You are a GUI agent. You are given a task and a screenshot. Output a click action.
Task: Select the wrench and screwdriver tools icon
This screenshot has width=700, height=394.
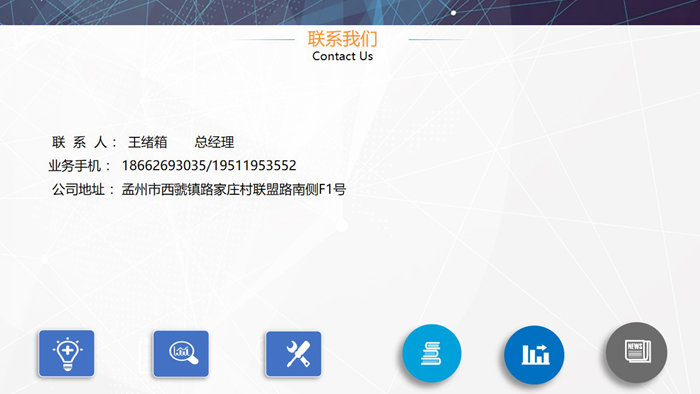tap(293, 354)
